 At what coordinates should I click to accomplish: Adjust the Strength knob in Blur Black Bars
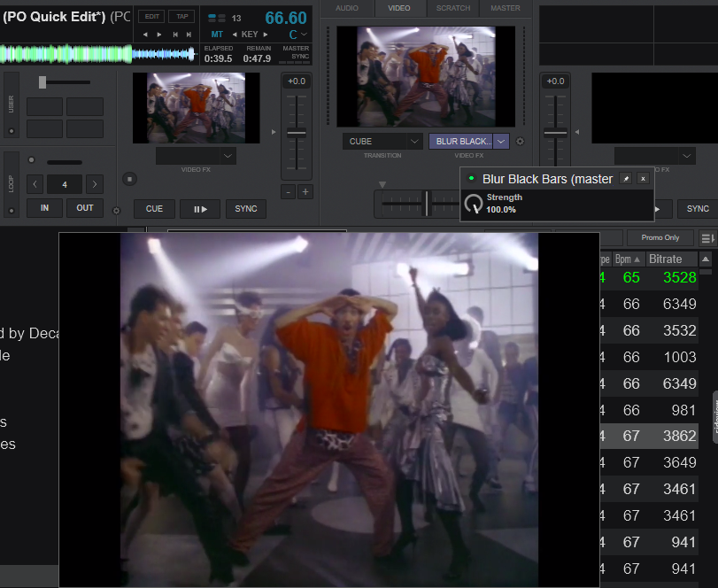[473, 204]
